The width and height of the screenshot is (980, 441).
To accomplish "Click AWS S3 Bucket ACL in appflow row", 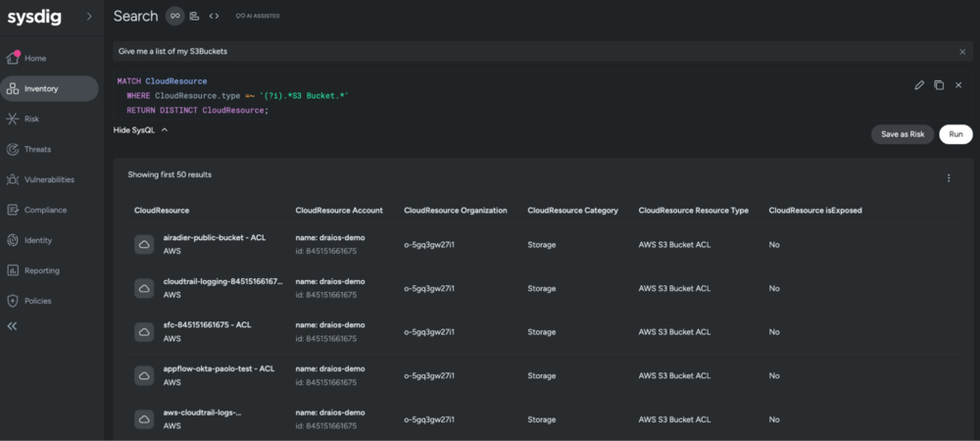I will (x=674, y=376).
